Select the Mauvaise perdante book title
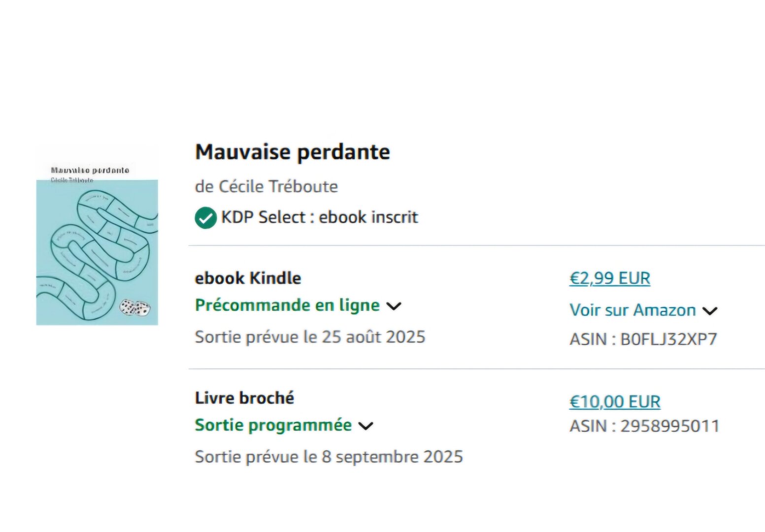The height and width of the screenshot is (532, 765). click(x=293, y=152)
